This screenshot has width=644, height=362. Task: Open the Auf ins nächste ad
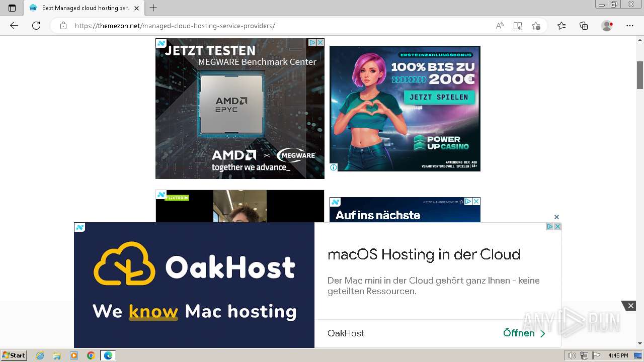(405, 210)
